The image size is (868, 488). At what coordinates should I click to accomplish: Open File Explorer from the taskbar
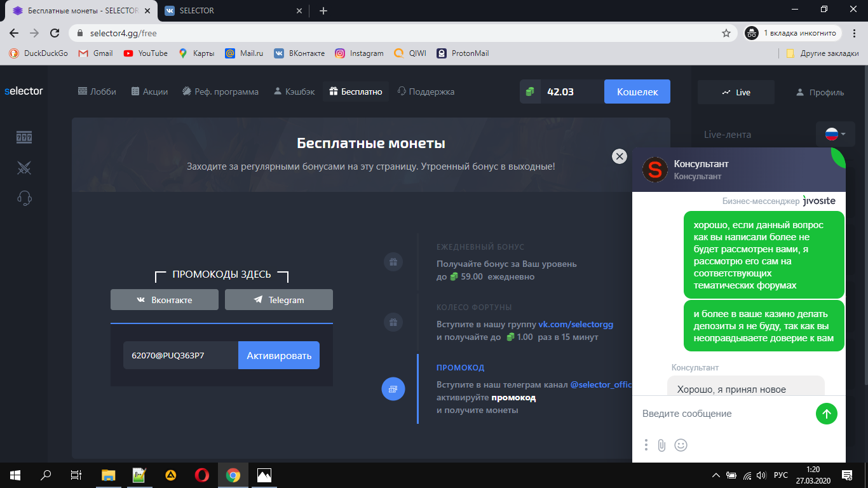click(109, 475)
